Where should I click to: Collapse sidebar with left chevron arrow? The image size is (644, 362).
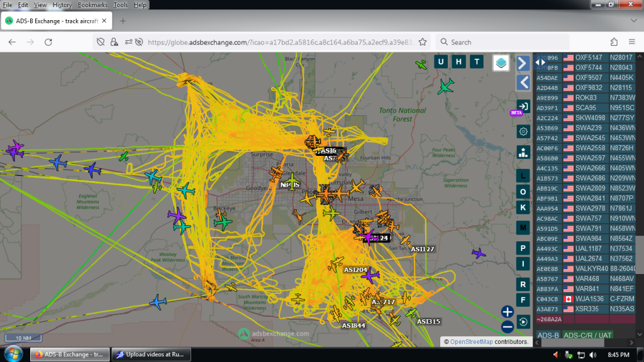(x=523, y=82)
